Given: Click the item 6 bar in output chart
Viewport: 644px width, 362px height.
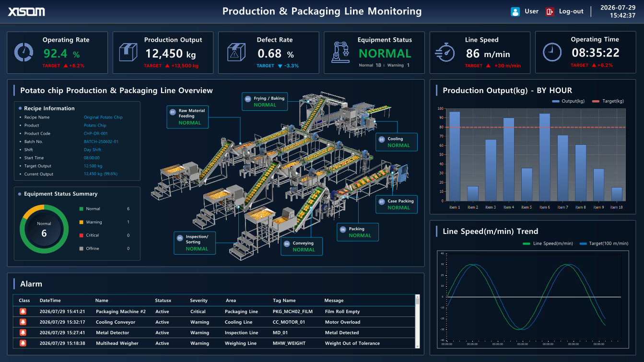Looking at the screenshot, I should [544, 157].
